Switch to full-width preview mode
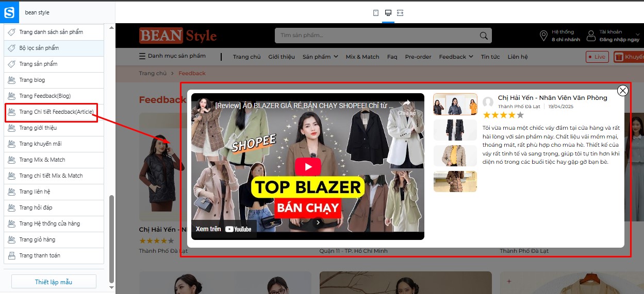Screen dimensions: 644x294 click(400, 13)
